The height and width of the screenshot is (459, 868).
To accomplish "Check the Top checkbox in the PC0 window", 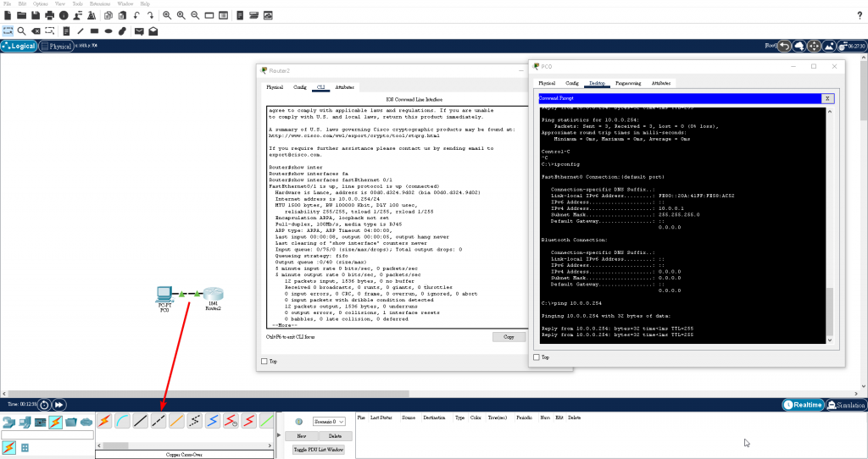I will click(537, 357).
